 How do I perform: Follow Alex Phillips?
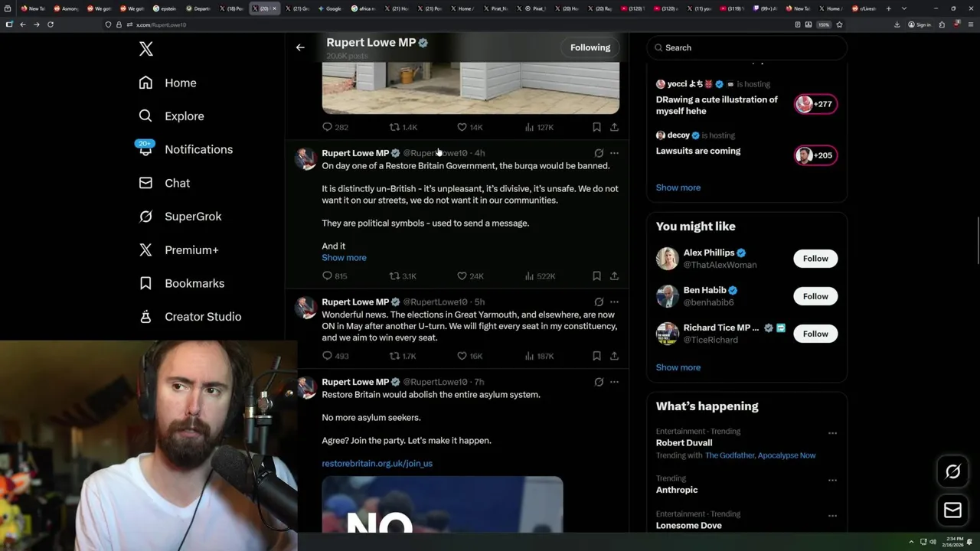coord(815,259)
